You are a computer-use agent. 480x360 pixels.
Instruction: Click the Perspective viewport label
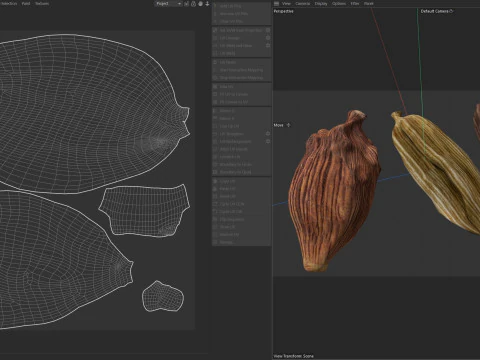click(283, 11)
